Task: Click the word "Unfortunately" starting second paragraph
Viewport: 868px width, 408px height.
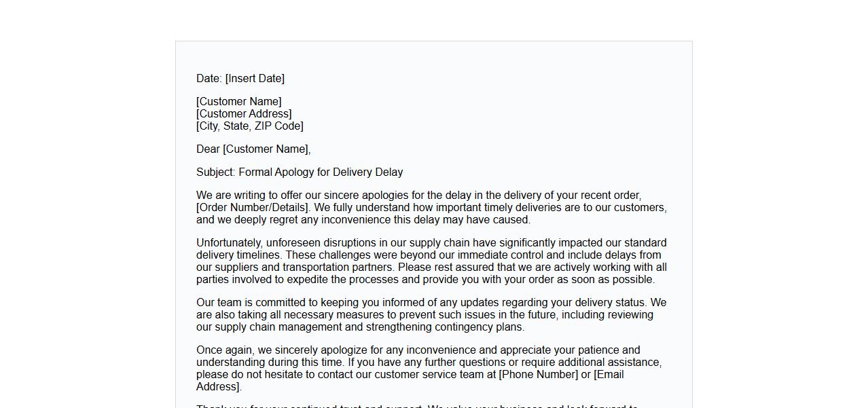Action: [229, 243]
